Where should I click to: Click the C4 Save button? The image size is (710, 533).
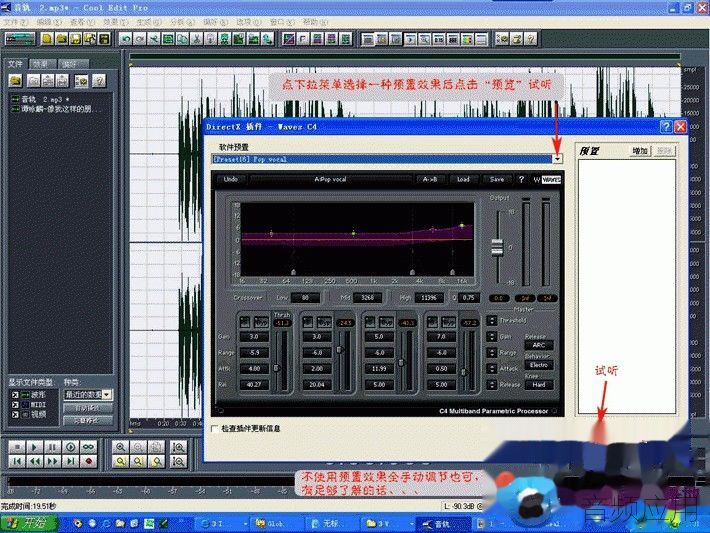497,179
